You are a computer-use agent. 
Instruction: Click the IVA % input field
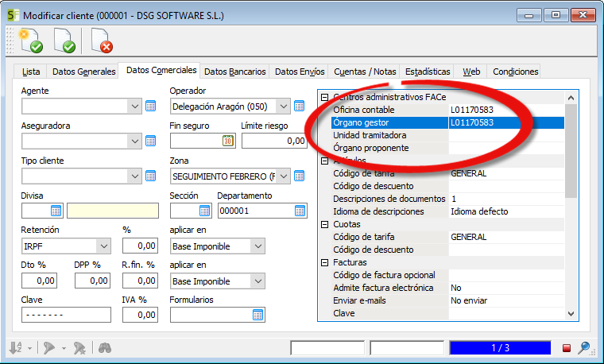pyautogui.click(x=140, y=315)
